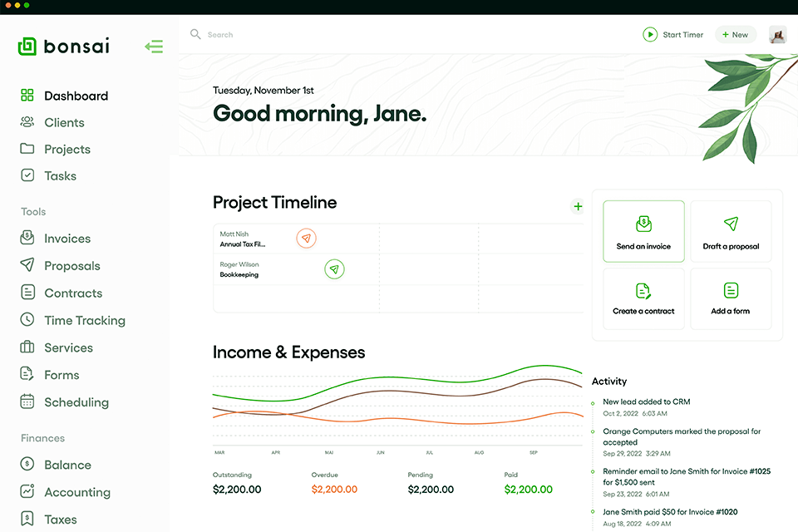
Task: Open the Clients page
Action: pyautogui.click(x=64, y=123)
